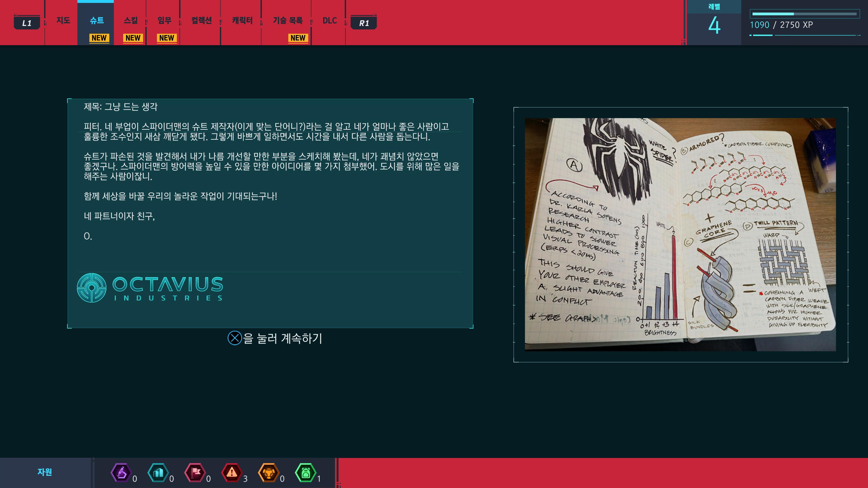Click the '을 눌러 계속하기' prompt text

point(283,338)
